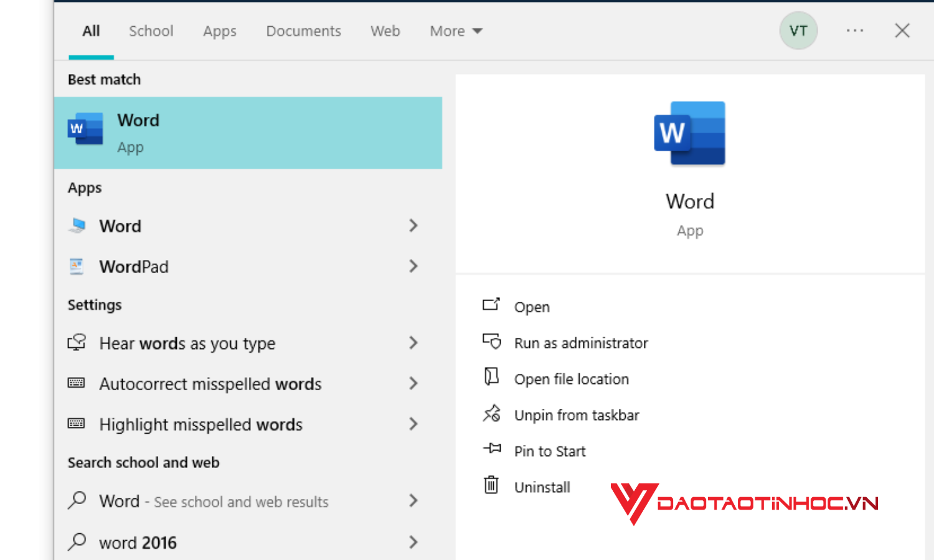Expand Highlight misspelled words arrow

413,424
